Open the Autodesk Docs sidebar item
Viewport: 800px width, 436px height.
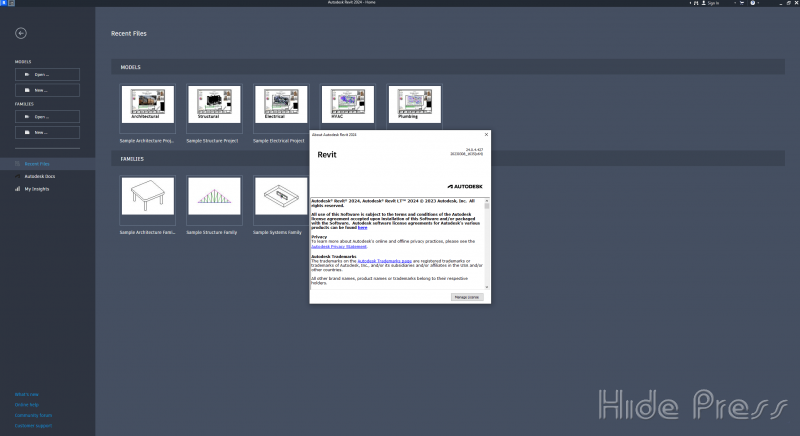click(40, 176)
